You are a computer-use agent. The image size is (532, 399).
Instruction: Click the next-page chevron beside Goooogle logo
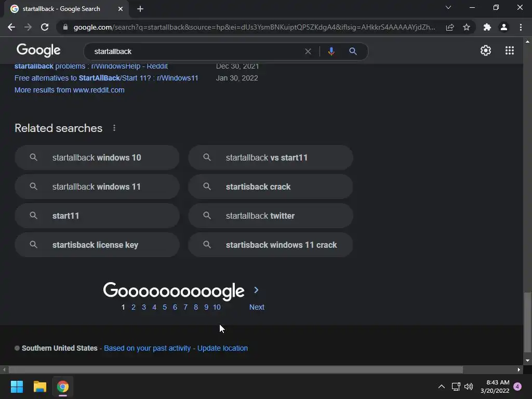(x=256, y=290)
